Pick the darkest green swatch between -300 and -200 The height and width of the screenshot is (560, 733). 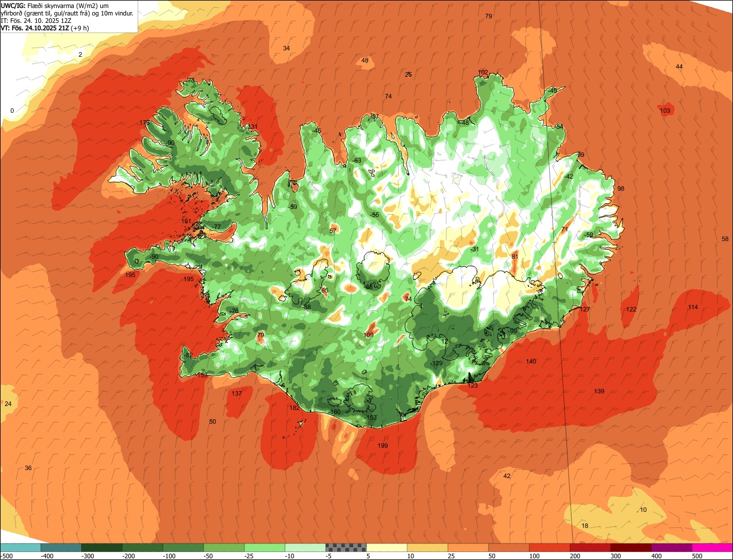(102, 547)
